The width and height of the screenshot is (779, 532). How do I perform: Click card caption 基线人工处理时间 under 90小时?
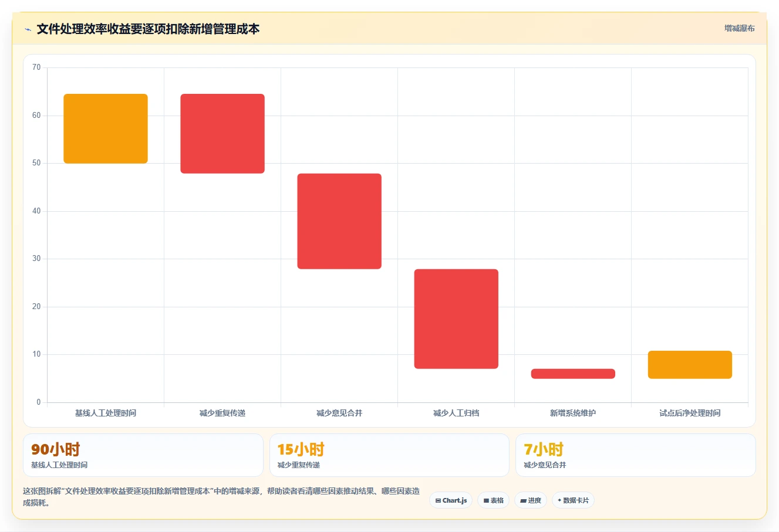click(x=59, y=465)
